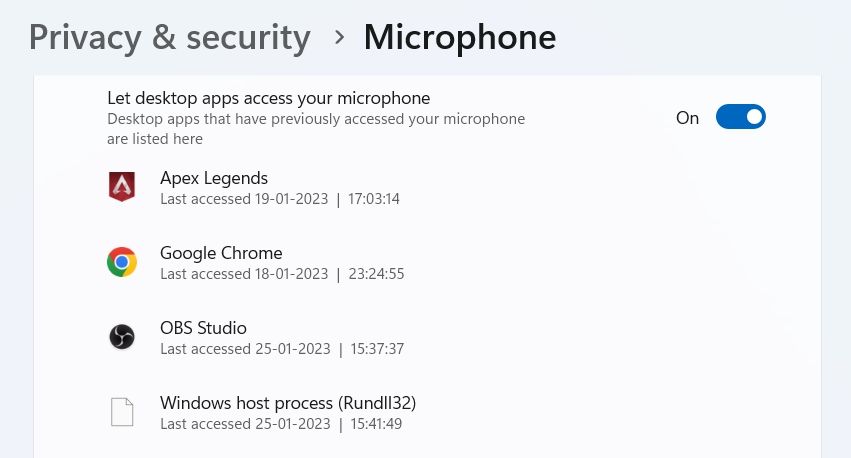Viewport: 851px width, 458px height.
Task: Select the OBS Studio entry name
Action: (x=204, y=328)
